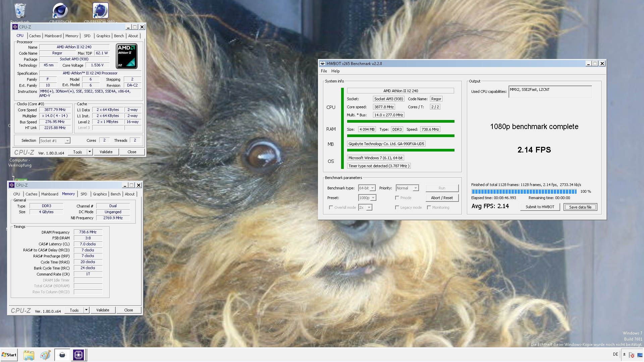Open the Selection Socket #1 dropdown

[55, 141]
